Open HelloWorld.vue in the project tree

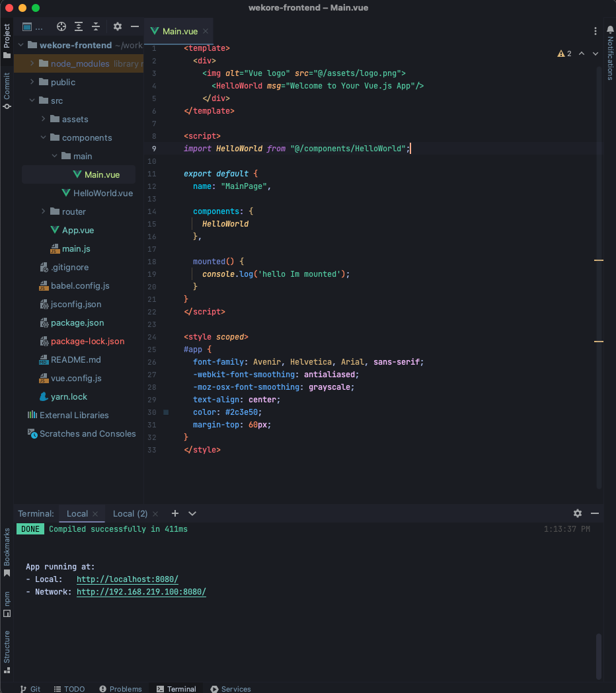(x=97, y=193)
